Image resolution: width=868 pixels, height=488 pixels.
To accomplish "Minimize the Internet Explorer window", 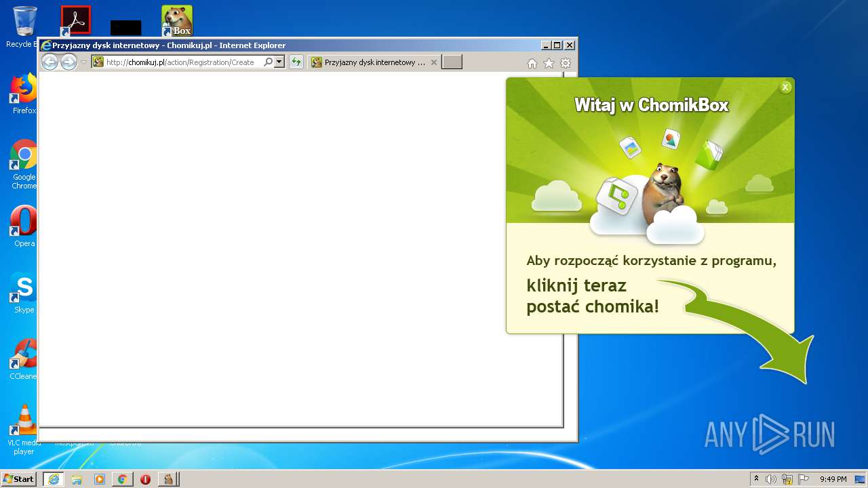I will (x=546, y=45).
